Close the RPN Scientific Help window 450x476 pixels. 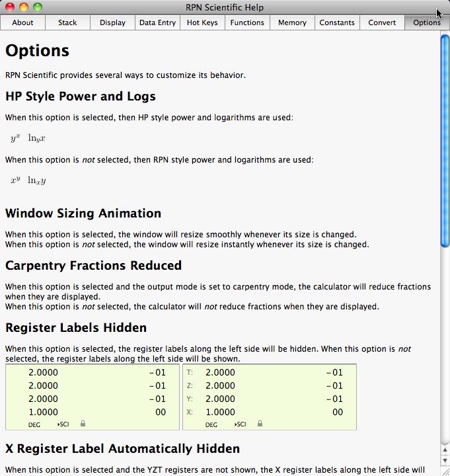[10, 7]
